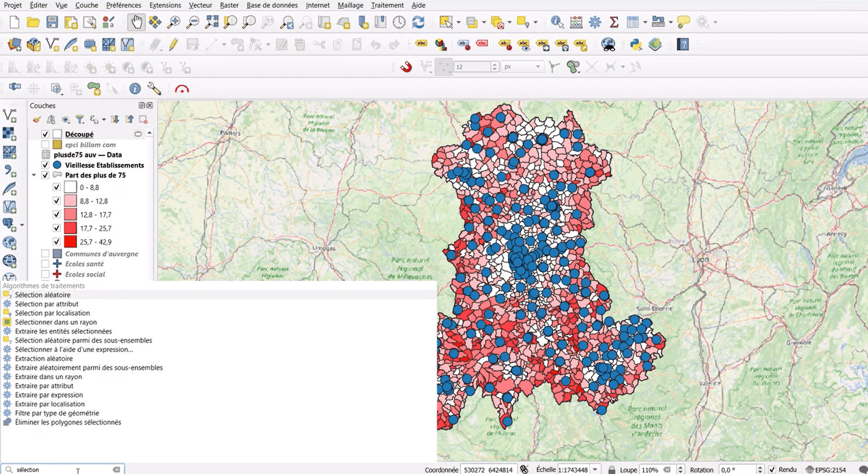Choose Sélection par localisation algorithm

(52, 313)
